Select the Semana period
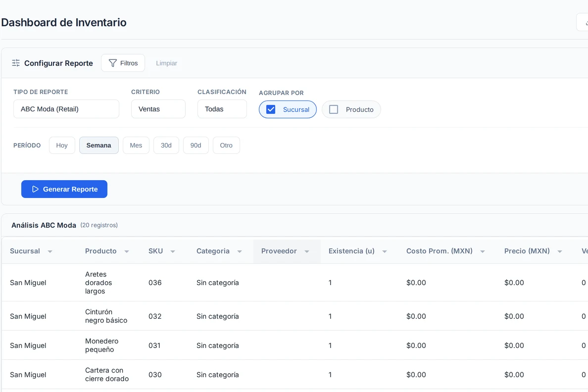The width and height of the screenshot is (588, 392). coord(98,145)
